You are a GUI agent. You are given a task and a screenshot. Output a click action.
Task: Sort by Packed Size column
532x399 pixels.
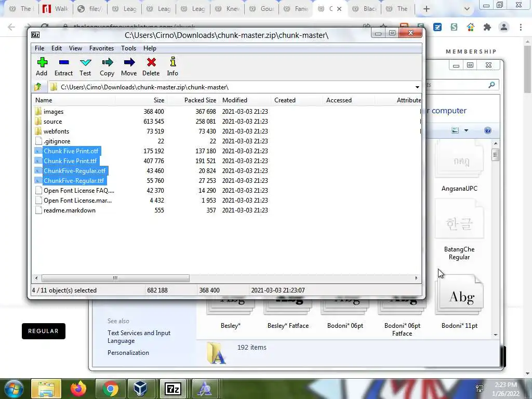click(193, 100)
